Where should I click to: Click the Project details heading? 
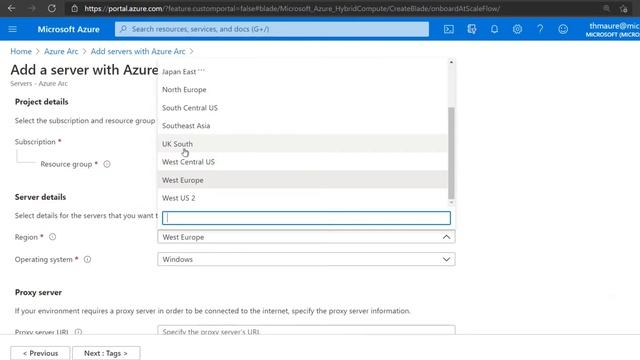click(42, 102)
